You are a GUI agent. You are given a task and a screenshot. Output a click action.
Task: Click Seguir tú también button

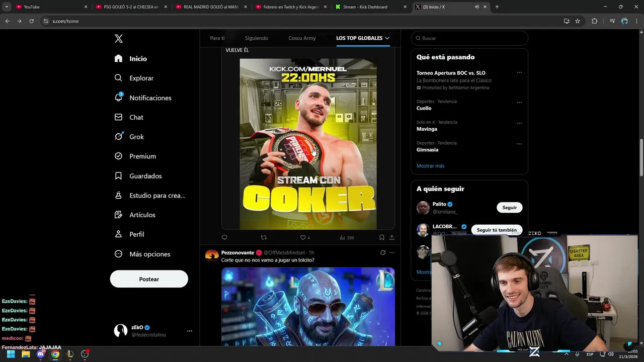[497, 230]
